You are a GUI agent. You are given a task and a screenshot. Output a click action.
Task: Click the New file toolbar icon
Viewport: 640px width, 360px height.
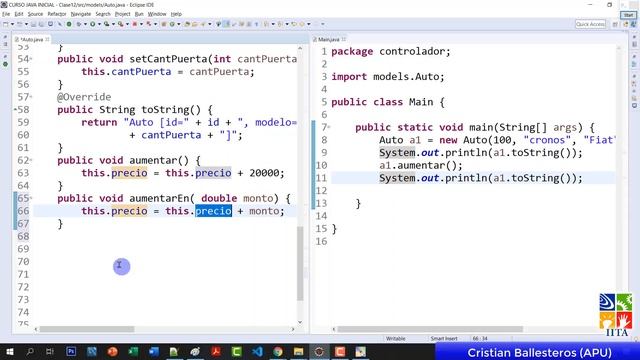click(5, 24)
